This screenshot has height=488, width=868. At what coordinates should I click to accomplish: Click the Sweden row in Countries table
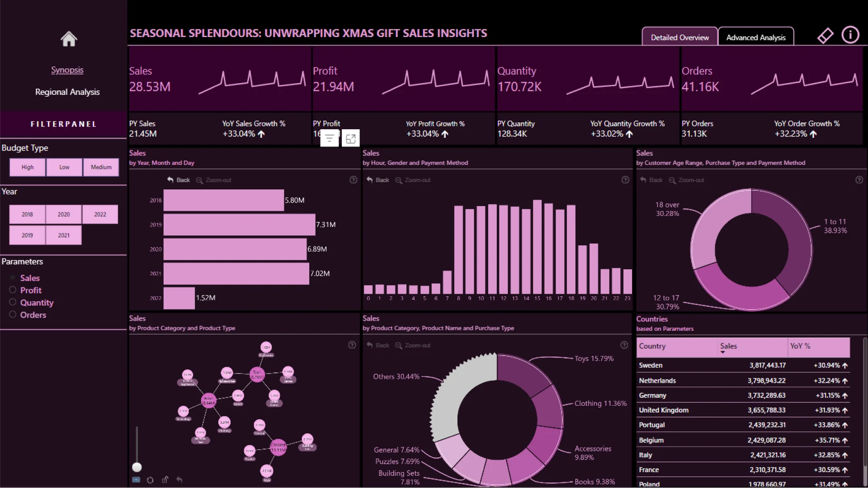pyautogui.click(x=743, y=365)
